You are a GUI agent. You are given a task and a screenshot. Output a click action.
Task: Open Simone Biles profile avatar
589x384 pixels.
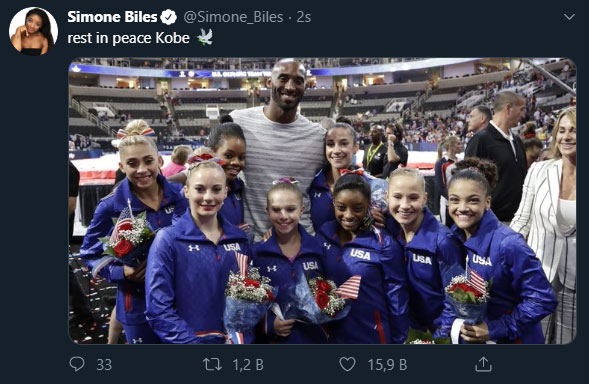point(33,31)
